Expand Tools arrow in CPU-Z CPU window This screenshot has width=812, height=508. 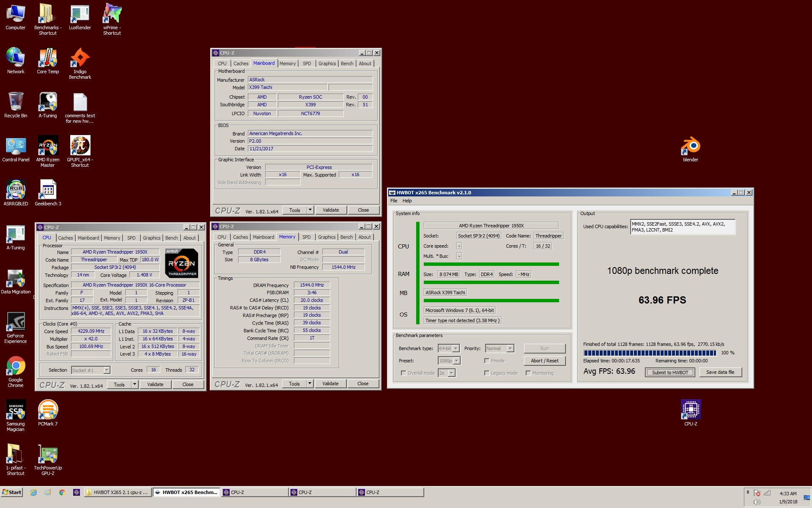click(134, 384)
